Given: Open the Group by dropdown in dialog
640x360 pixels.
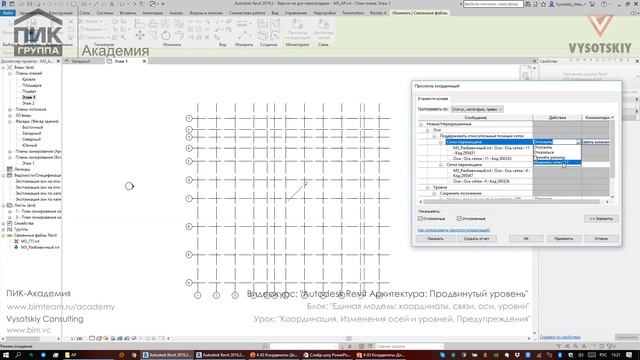Looking at the screenshot, I should (x=477, y=109).
